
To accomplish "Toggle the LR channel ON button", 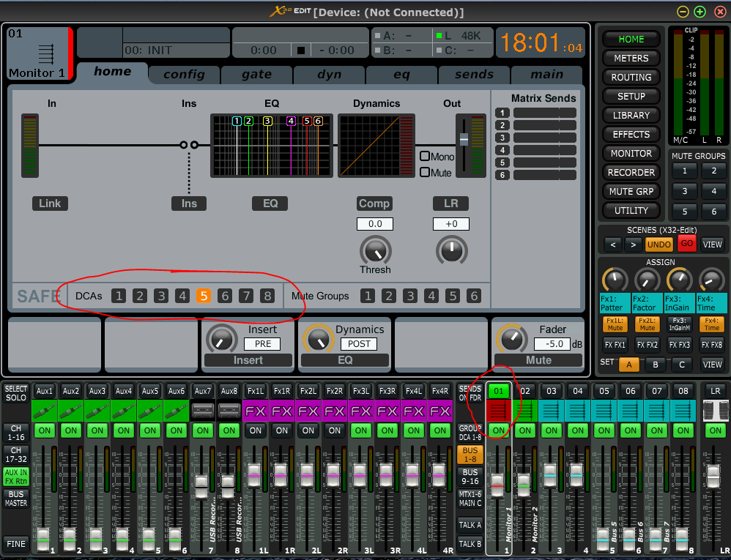I will pyautogui.click(x=715, y=430).
